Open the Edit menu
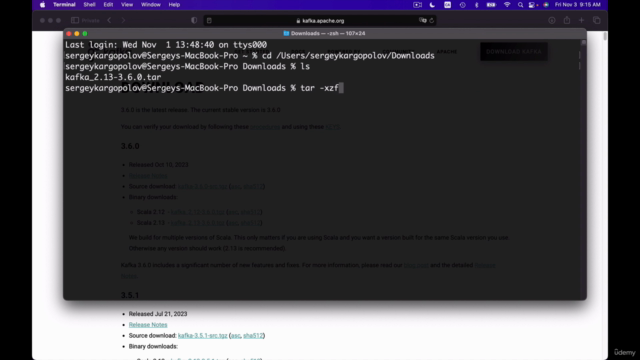640x360 pixels. click(108, 5)
